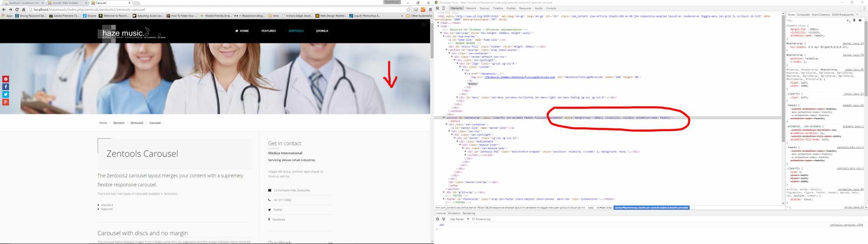Select the DOM Breakpoints tab
The height and width of the screenshot is (244, 868).
[x=843, y=15]
